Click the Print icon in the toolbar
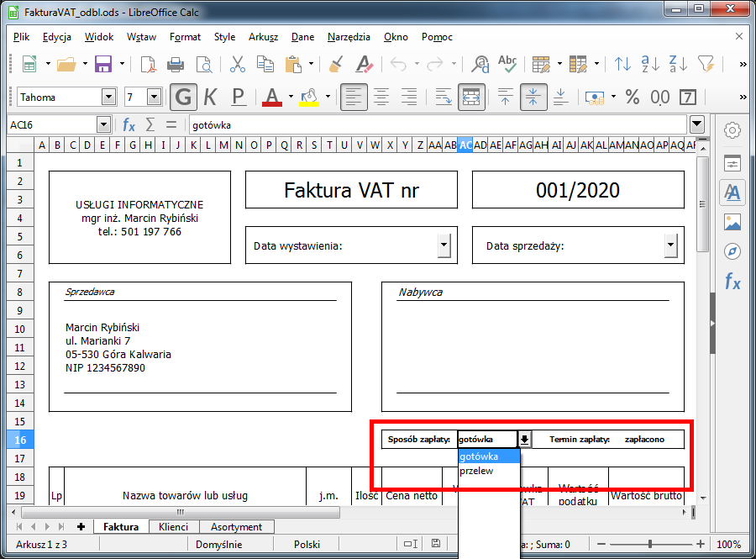The height and width of the screenshot is (559, 756). click(x=176, y=65)
